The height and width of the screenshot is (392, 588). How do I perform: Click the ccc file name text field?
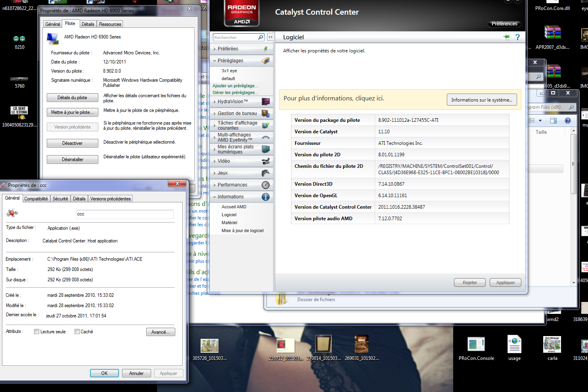(124, 214)
